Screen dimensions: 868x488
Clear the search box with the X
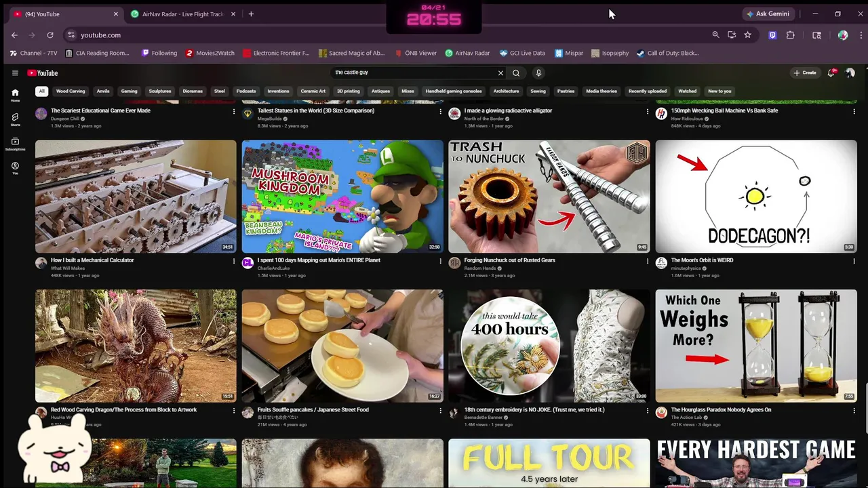click(500, 73)
